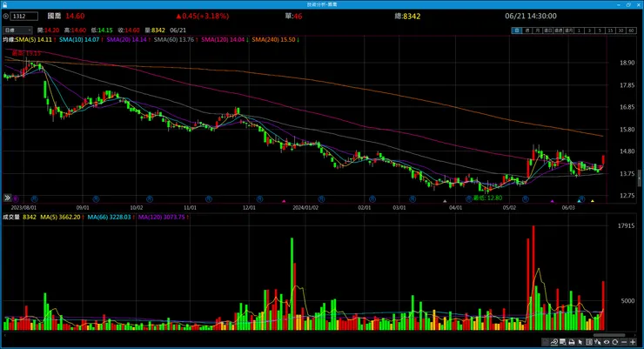Select the adjusted daily timeframe button
This screenshot has width=644, height=349.
(x=548, y=30)
